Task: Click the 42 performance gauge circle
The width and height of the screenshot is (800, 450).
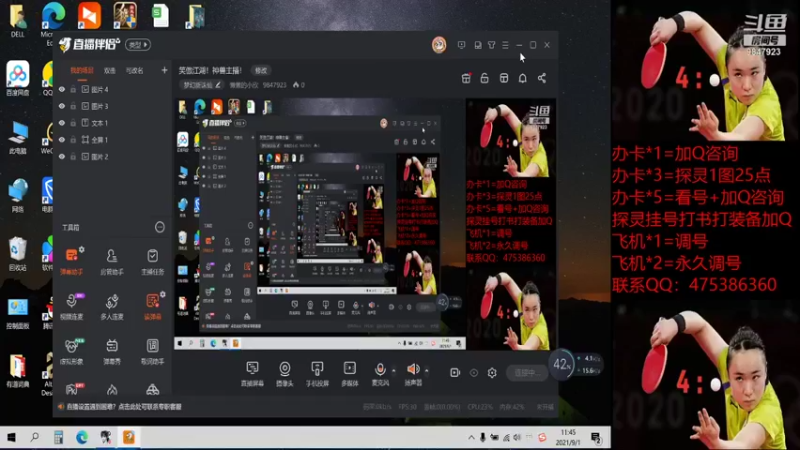Action: [562, 364]
